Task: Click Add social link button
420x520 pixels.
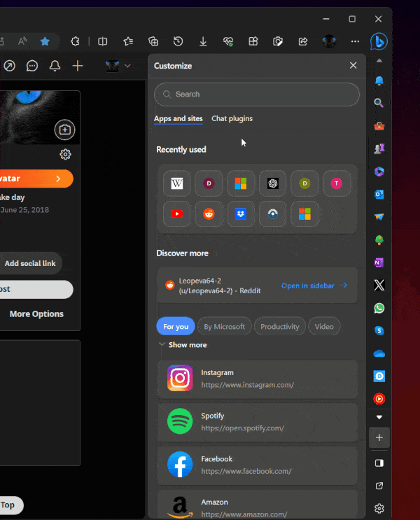Action: point(30,263)
